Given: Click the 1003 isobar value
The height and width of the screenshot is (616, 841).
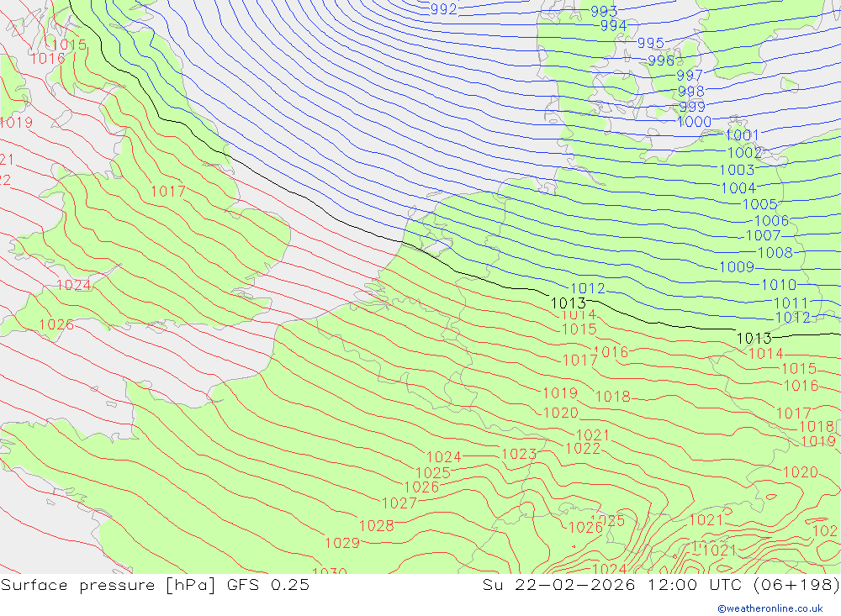Looking at the screenshot, I should (737, 170).
